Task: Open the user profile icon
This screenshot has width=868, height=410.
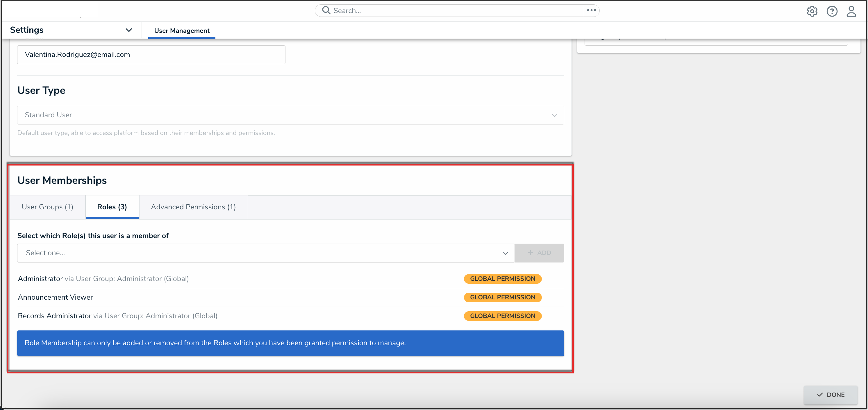Action: click(x=851, y=11)
